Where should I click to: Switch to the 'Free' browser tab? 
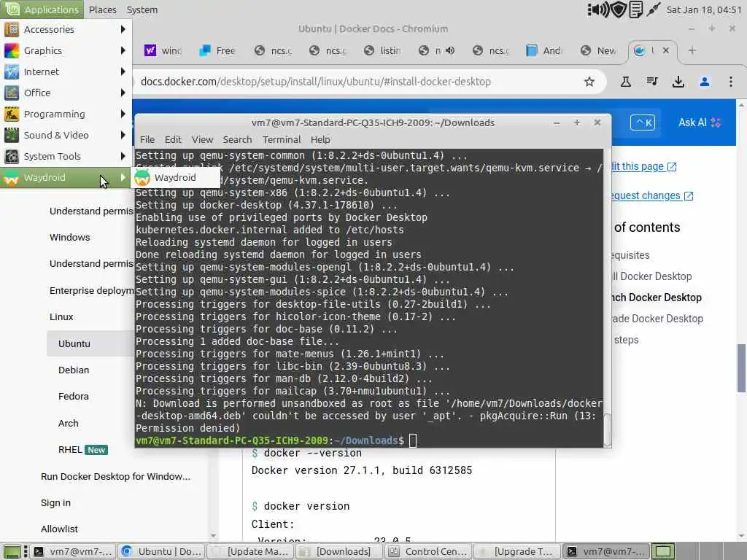coord(217,50)
